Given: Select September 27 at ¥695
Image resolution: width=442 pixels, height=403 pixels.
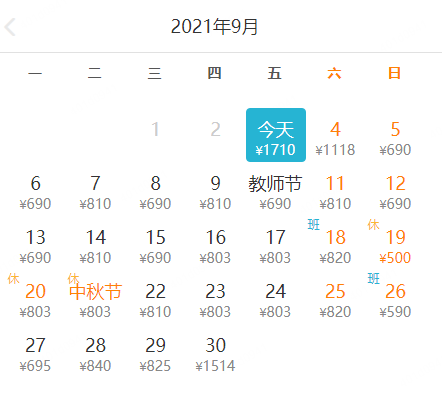Looking at the screenshot, I should pyautogui.click(x=35, y=354).
